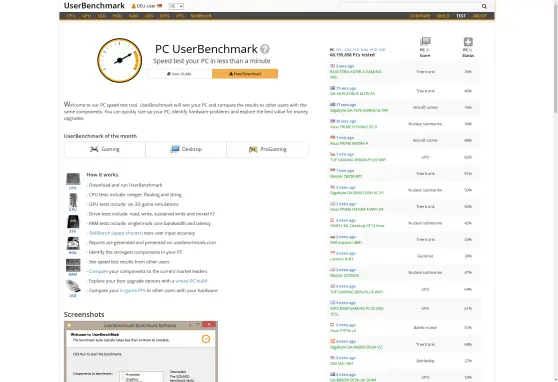Go to ABOUT in navigation bar
This screenshot has width=558, height=382.
pos(479,16)
